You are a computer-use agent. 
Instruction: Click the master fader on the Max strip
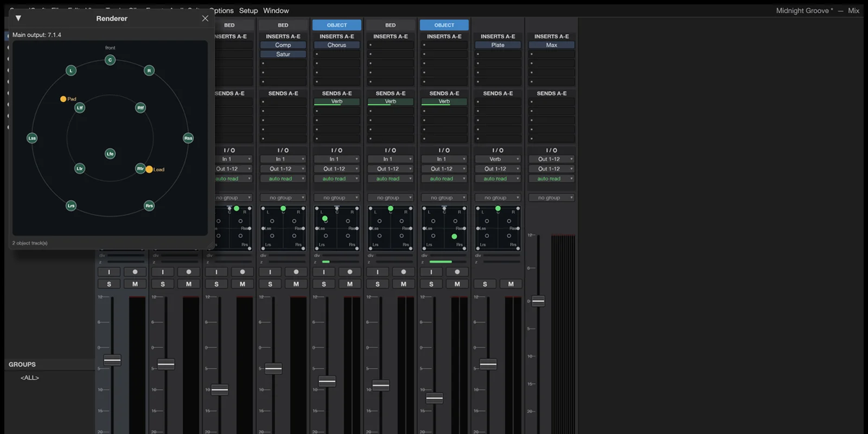pos(537,301)
